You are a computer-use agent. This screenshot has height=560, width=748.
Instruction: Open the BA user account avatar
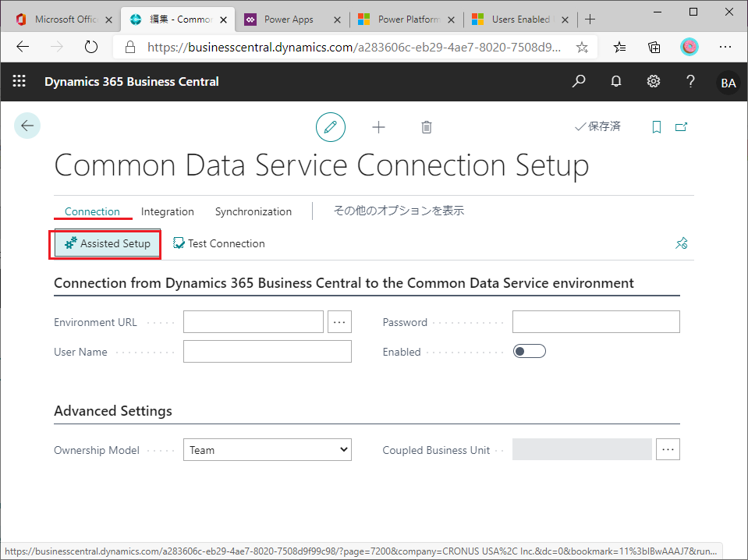click(x=728, y=83)
